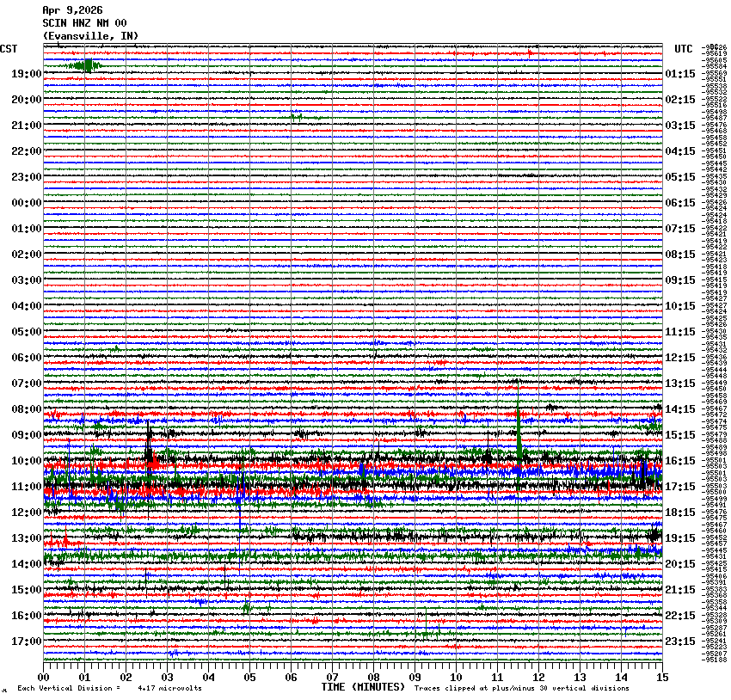Select the 17:00 CST row label

26,642
